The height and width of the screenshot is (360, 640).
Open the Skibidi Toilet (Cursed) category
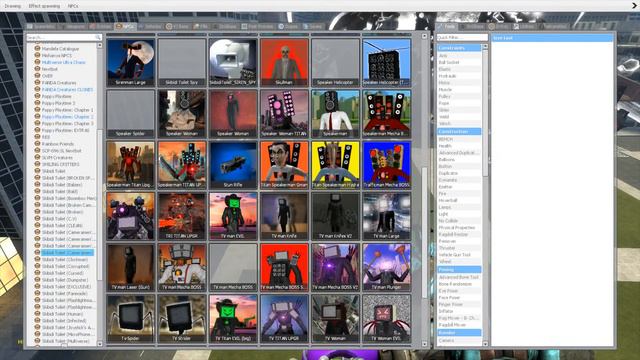coord(62,273)
